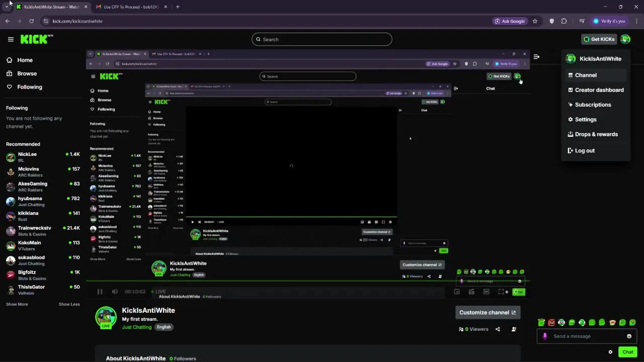The image size is (644, 362).
Task: Choose Log out from user menu
Action: [595, 150]
